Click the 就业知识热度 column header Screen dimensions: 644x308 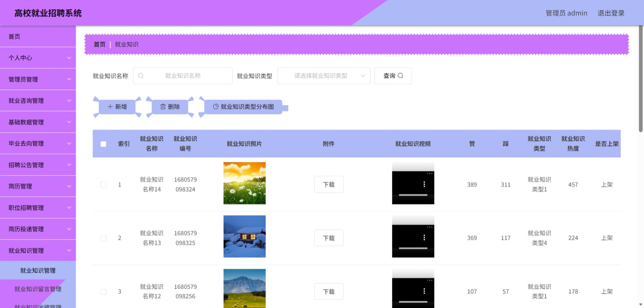point(573,143)
